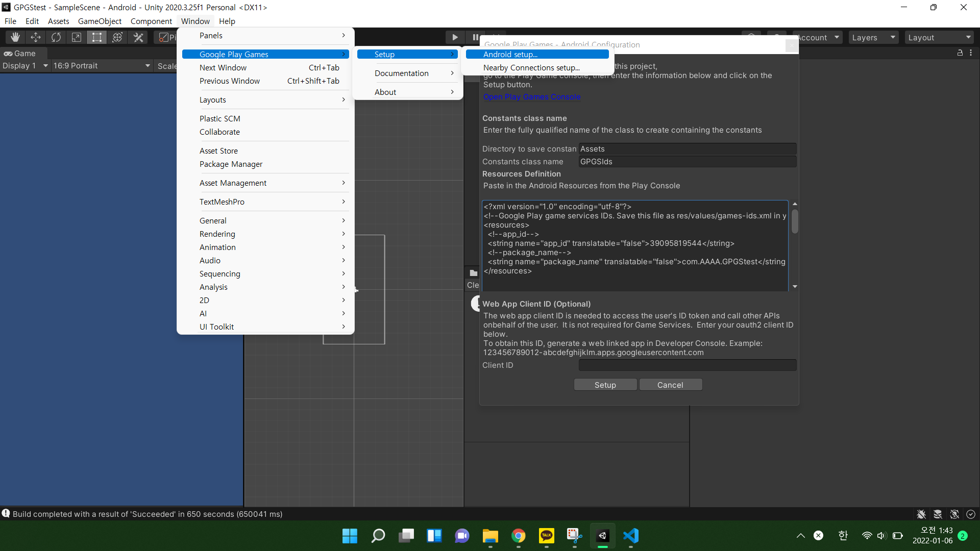
Task: Expand the Layout dropdown
Action: pos(939,37)
